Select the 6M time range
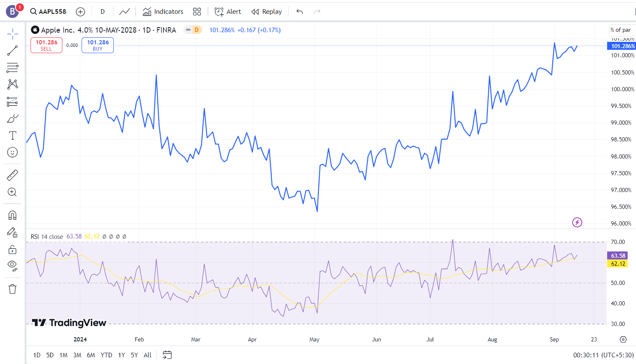This screenshot has width=636, height=364. 91,355
